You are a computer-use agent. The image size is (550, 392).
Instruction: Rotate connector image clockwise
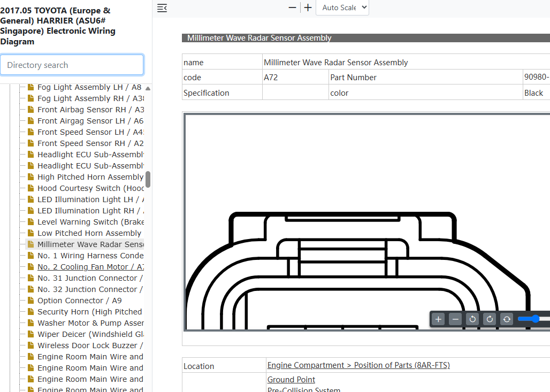coord(490,319)
